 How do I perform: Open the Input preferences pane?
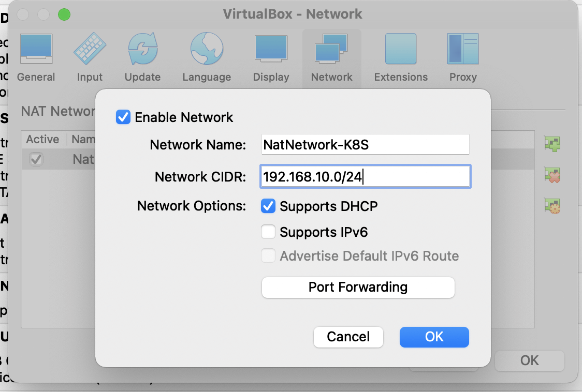[90, 57]
